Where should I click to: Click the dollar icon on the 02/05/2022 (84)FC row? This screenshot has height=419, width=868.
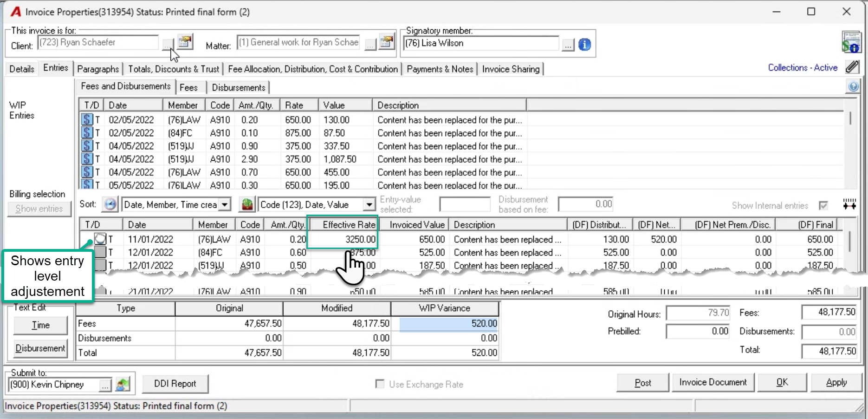pos(87,133)
